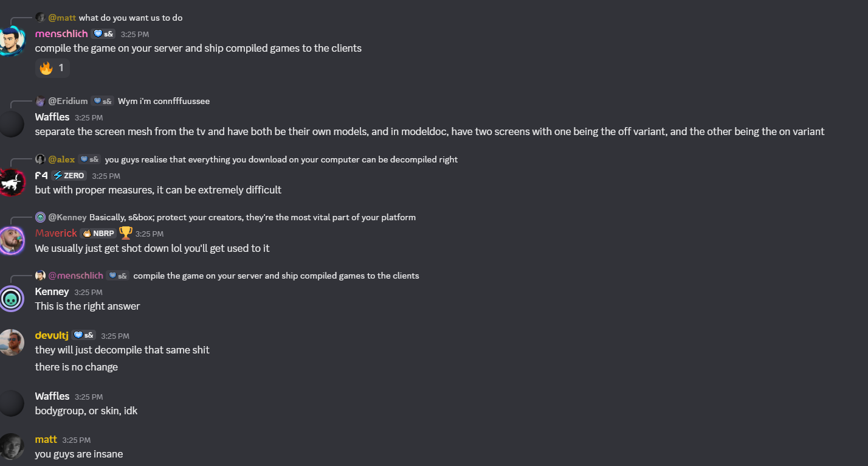Click the Kenney username above right answer

coord(52,292)
